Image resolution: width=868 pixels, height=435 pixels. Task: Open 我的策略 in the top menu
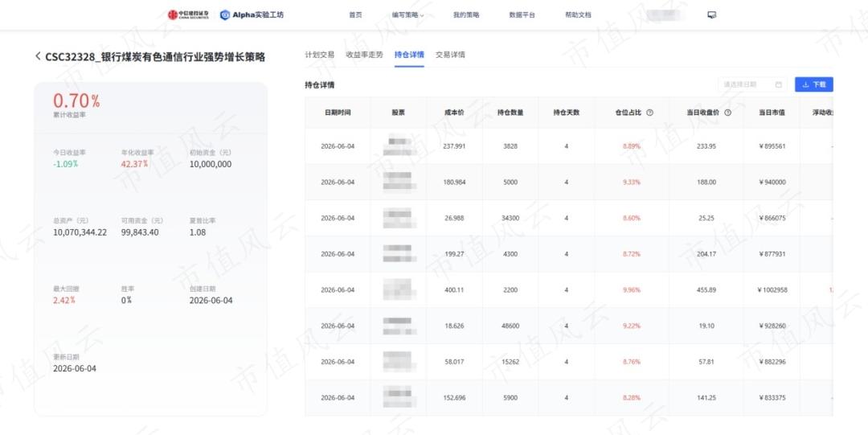coord(466,15)
